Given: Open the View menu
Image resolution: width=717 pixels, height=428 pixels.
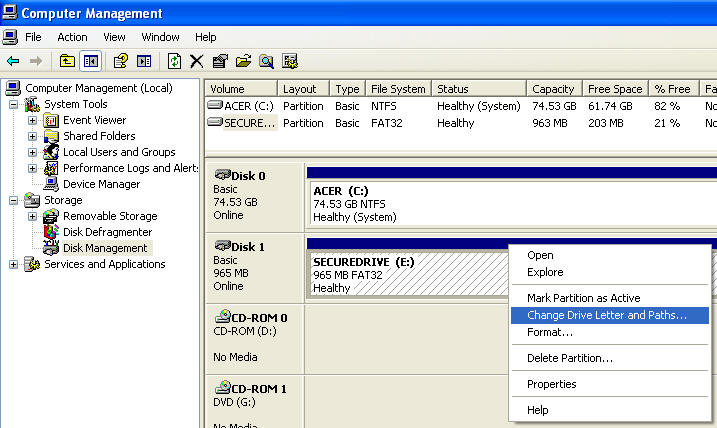Looking at the screenshot, I should 114,37.
